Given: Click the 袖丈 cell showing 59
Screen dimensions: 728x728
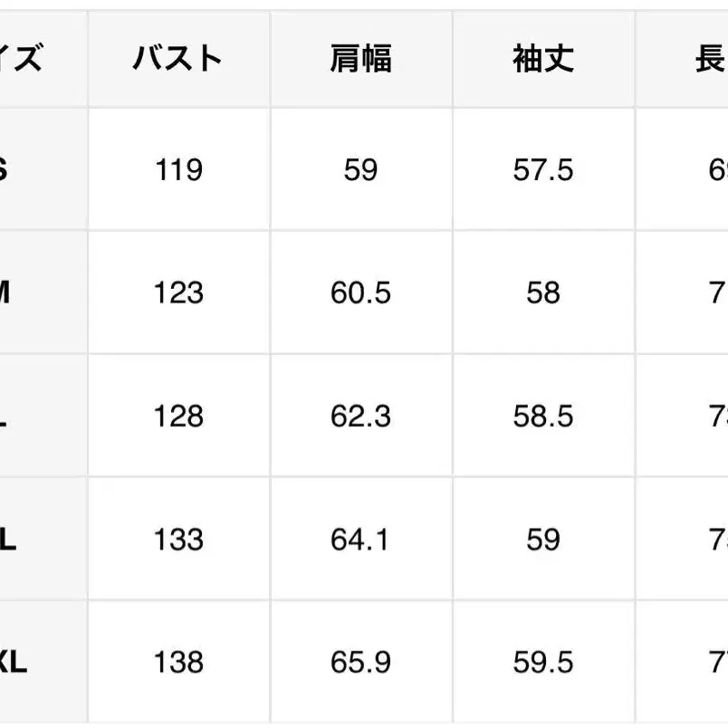Looking at the screenshot, I should coord(543,540).
